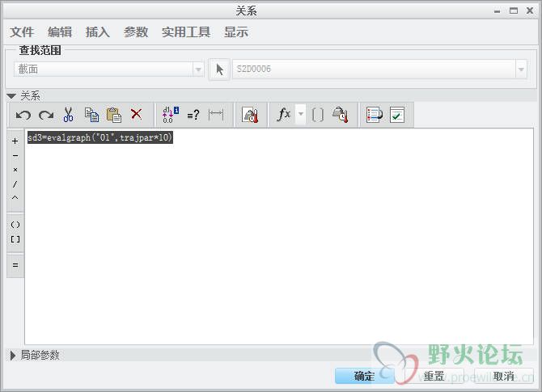Insert the caret exponent operator
This screenshot has width=542, height=392.
click(x=15, y=198)
